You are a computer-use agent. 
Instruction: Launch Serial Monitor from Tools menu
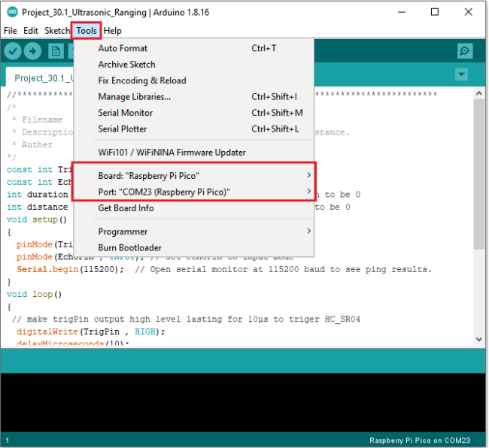(x=193, y=113)
